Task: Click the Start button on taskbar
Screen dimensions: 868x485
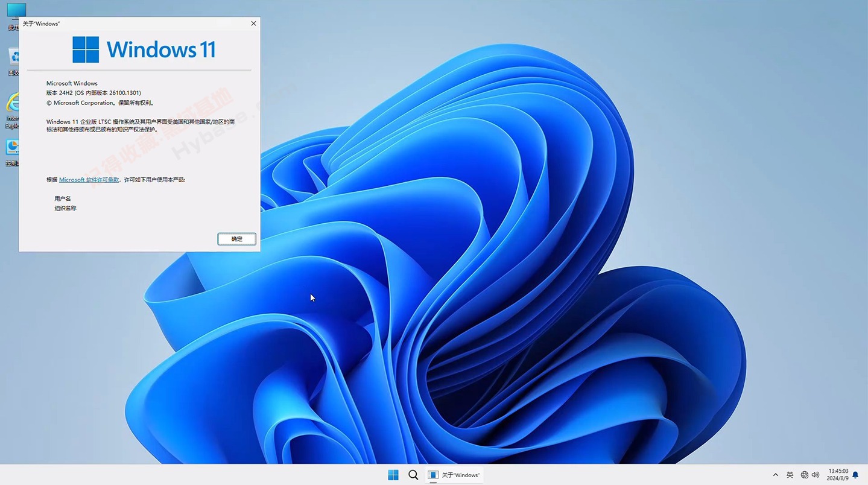Action: pos(393,475)
